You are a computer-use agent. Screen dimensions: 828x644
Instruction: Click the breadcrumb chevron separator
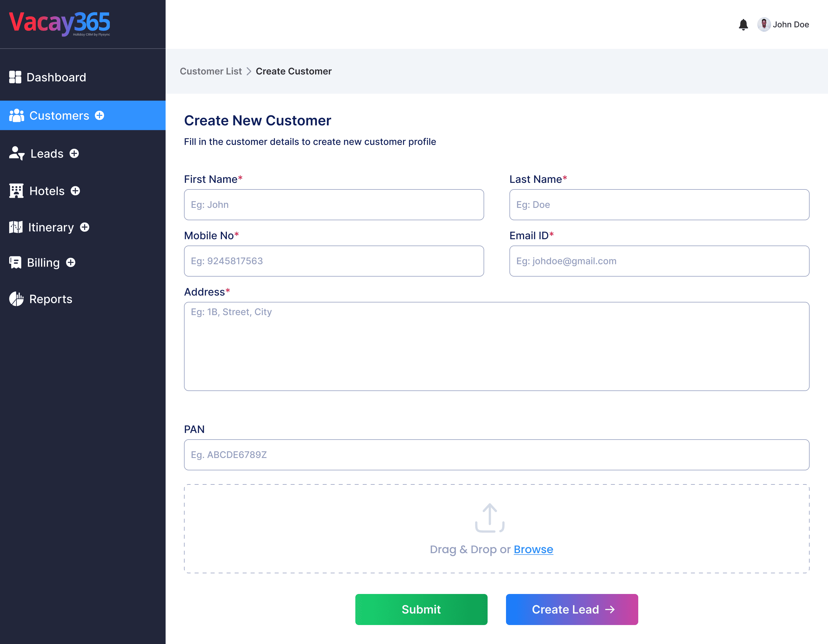click(249, 71)
